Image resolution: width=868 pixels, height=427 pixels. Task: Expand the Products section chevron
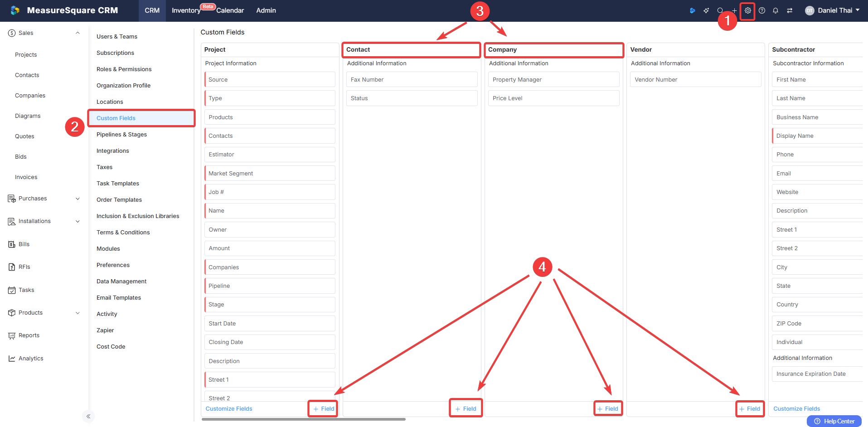(x=78, y=313)
